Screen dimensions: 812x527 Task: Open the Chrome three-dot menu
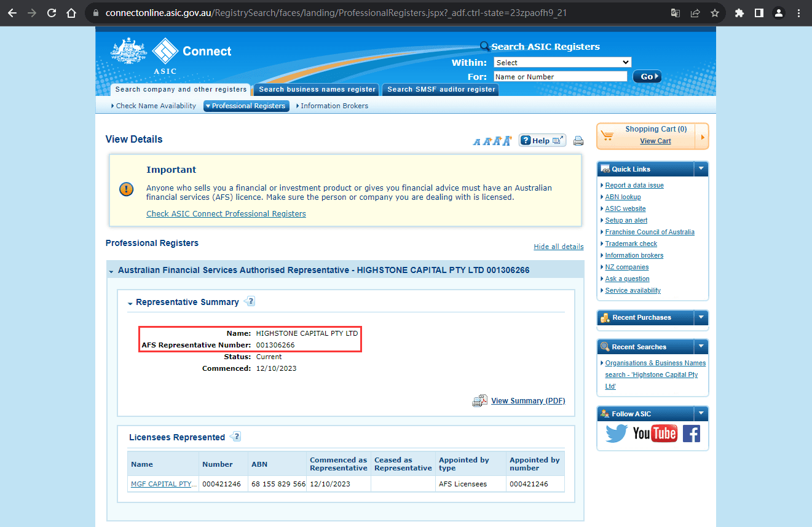(798, 13)
